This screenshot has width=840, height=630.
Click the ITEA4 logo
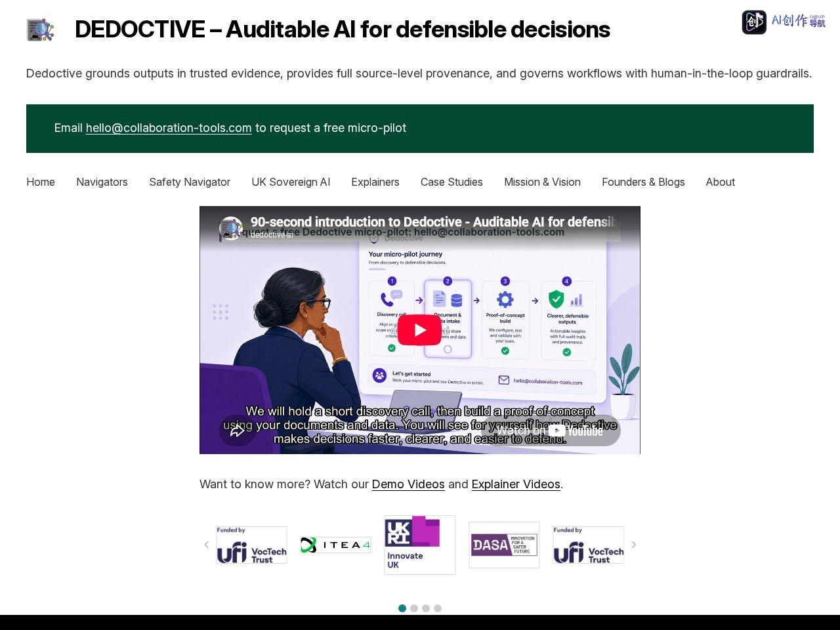335,545
